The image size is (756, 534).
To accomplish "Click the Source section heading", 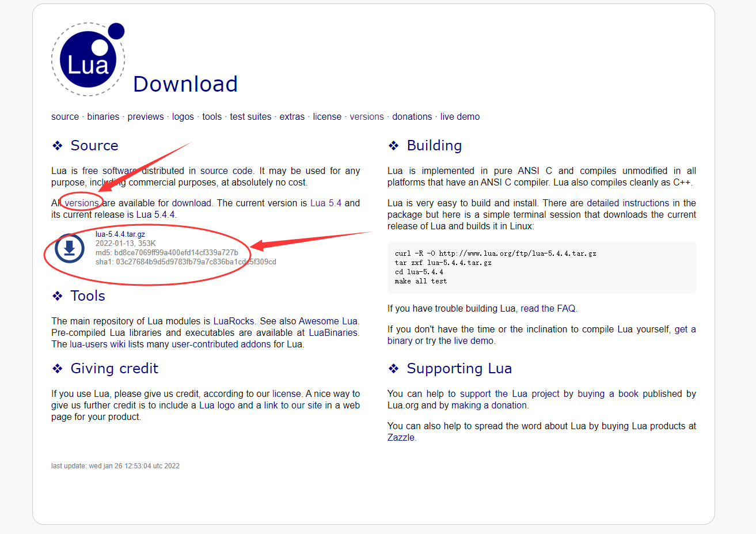I will (94, 145).
